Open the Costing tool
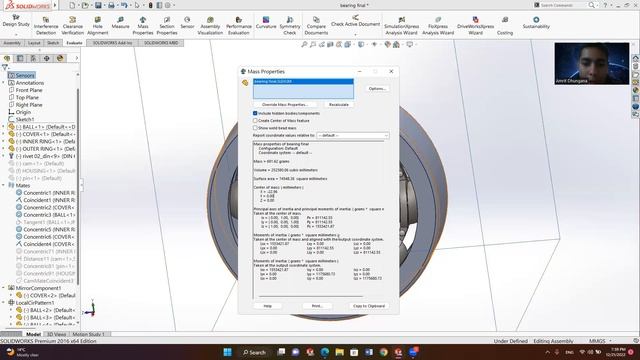Viewport: 640px width, 360px height. pos(505,26)
